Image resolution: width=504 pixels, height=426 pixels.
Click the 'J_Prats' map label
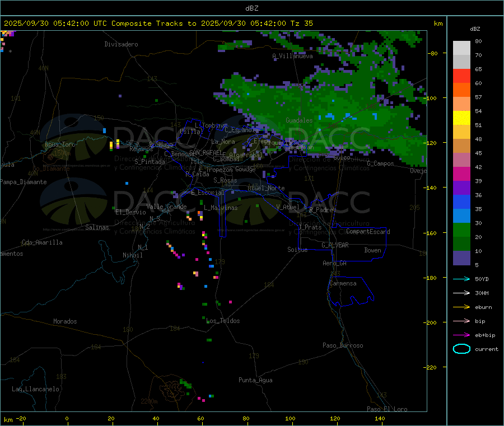point(310,227)
